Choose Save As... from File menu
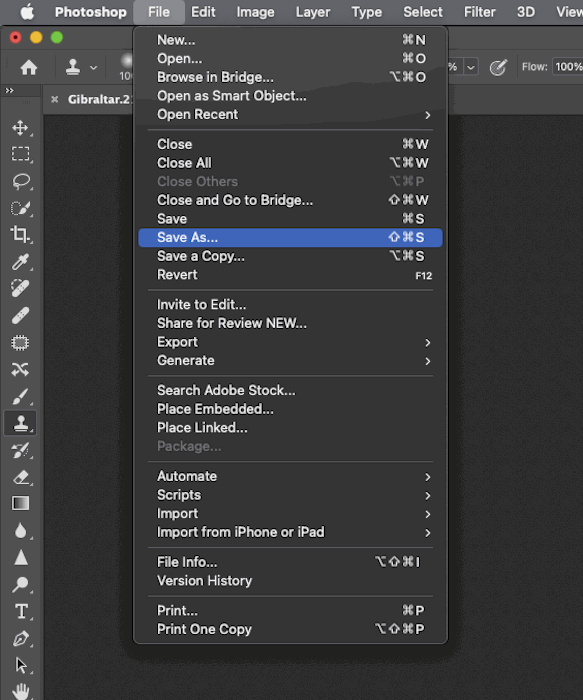 point(290,238)
